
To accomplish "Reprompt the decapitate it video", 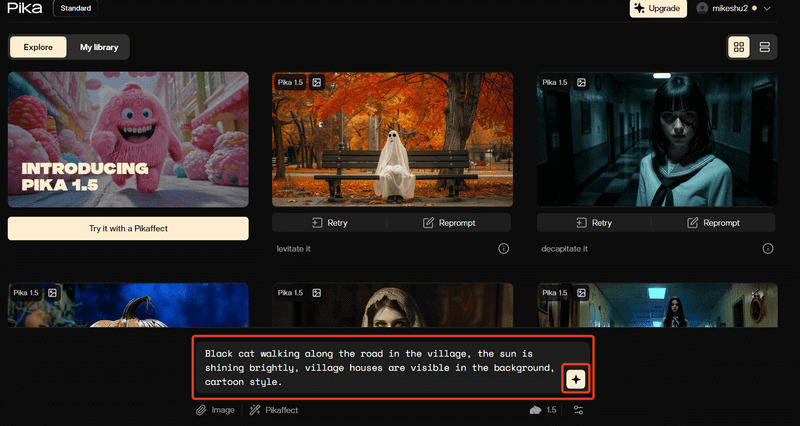I will point(714,223).
